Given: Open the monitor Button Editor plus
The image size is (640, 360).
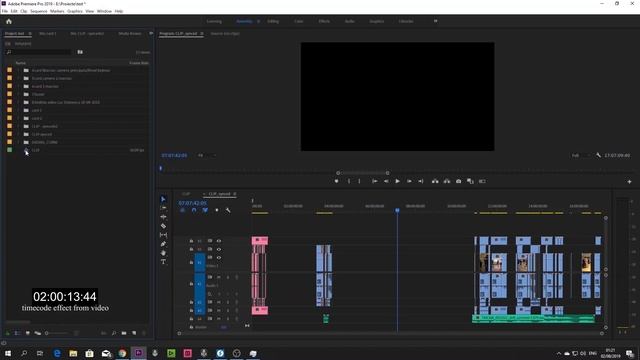Looking at the screenshot, I should tap(629, 182).
